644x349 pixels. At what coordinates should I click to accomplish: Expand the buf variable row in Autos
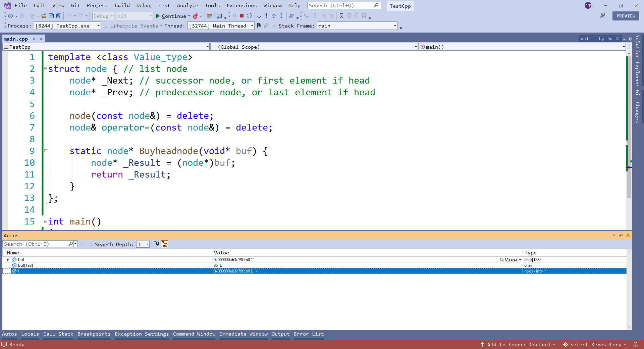tap(8, 260)
